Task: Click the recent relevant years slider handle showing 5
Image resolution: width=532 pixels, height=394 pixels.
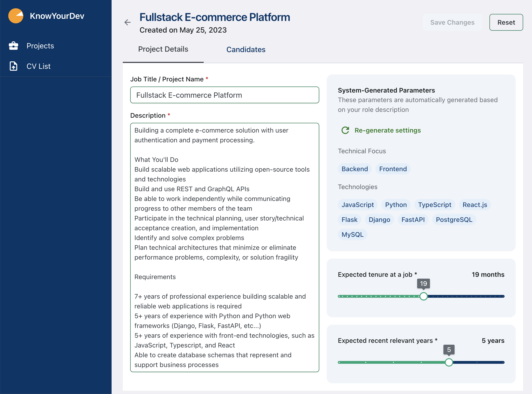Action: [x=449, y=362]
